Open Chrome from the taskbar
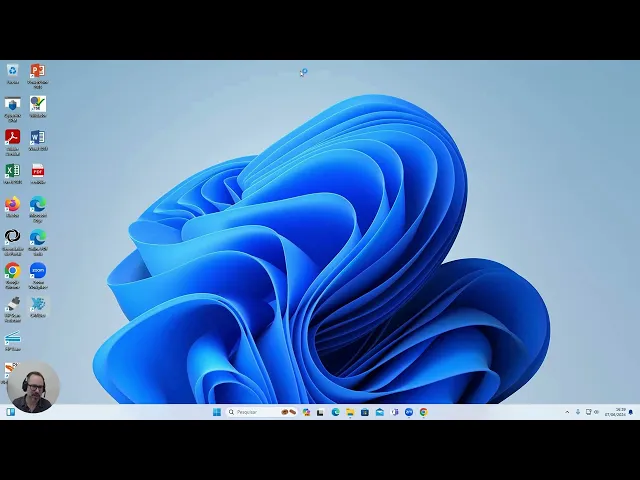Viewport: 640px width, 480px height. coord(424,412)
